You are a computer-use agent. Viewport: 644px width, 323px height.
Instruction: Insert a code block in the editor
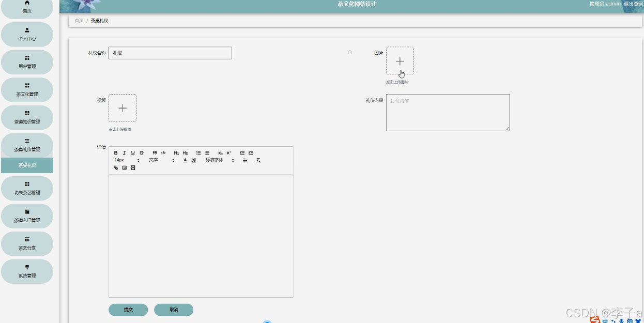click(163, 153)
